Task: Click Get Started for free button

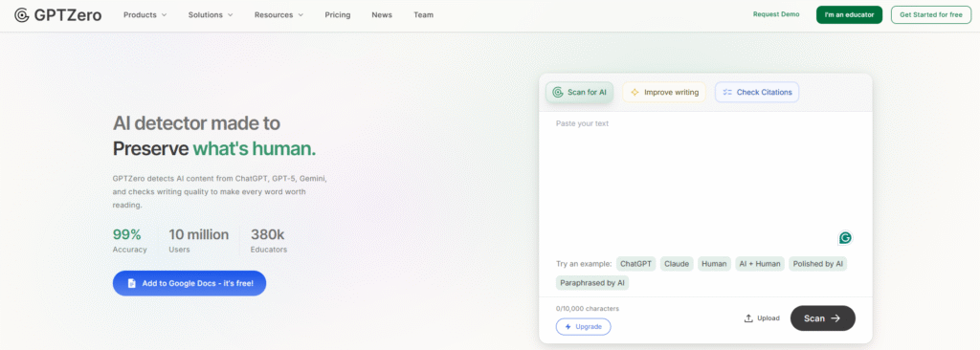Action: [930, 15]
